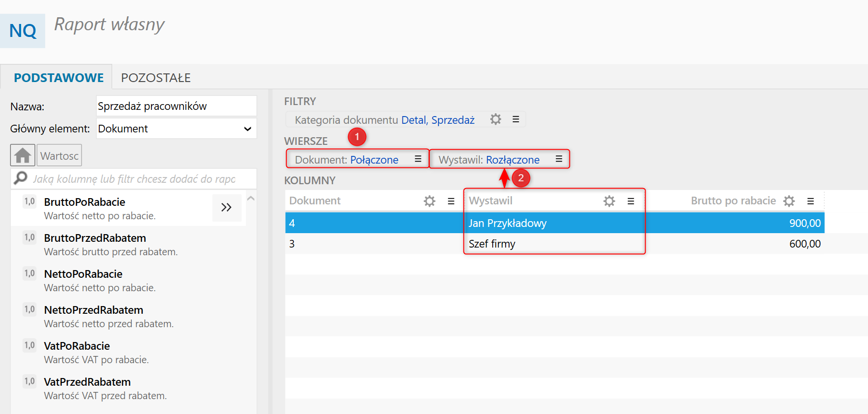Switch to the POZOSTAŁE tab
This screenshot has height=414, width=868.
pyautogui.click(x=156, y=78)
